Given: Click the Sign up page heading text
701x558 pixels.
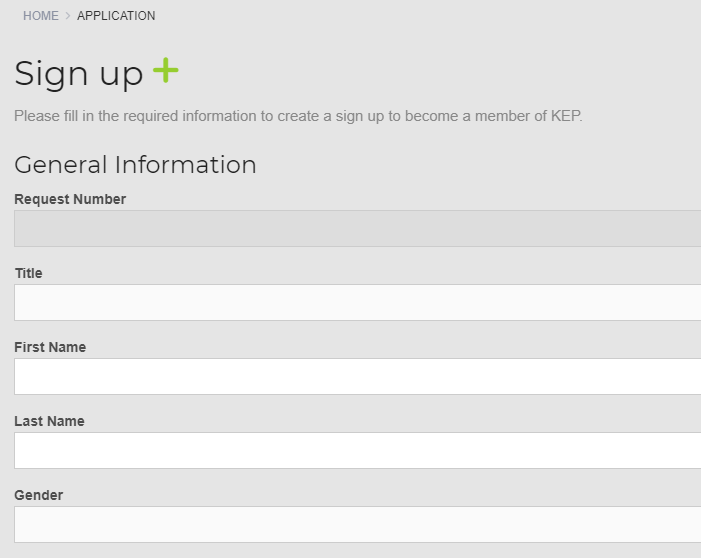Looking at the screenshot, I should pyautogui.click(x=79, y=74).
